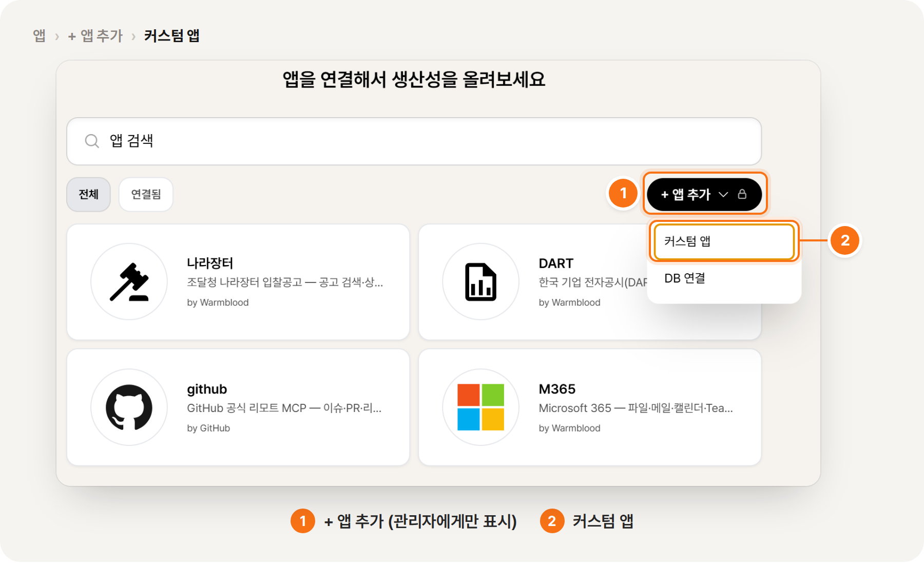Click 커스텀 앱 breadcrumb text

[172, 35]
